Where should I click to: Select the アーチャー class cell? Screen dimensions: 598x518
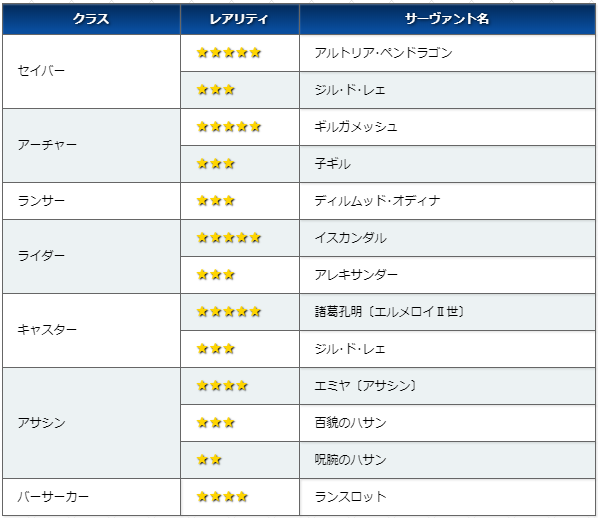pos(91,145)
